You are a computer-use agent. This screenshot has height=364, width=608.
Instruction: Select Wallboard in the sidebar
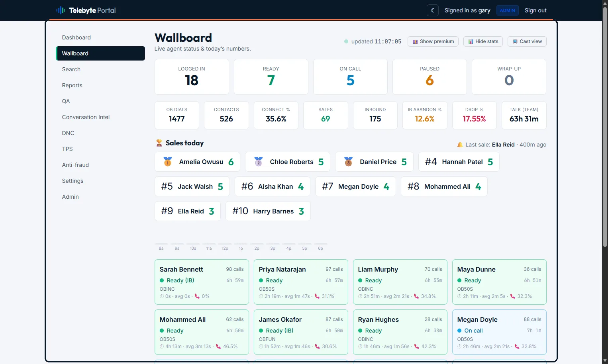tap(100, 53)
